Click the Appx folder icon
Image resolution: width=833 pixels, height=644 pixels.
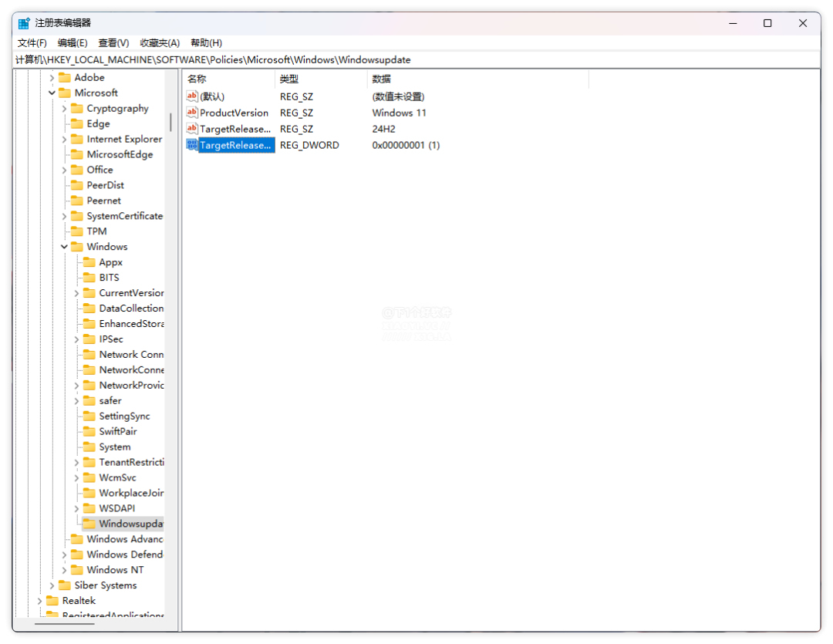(89, 262)
